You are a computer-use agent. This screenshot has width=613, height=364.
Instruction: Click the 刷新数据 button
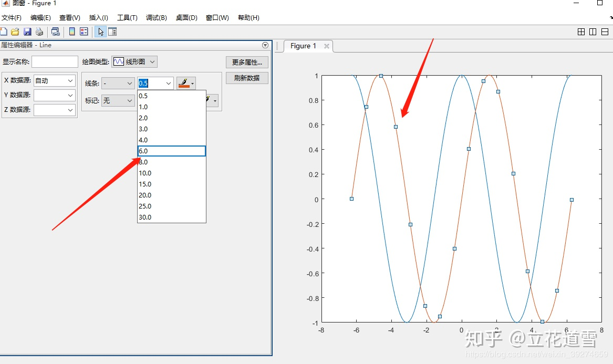tap(247, 78)
